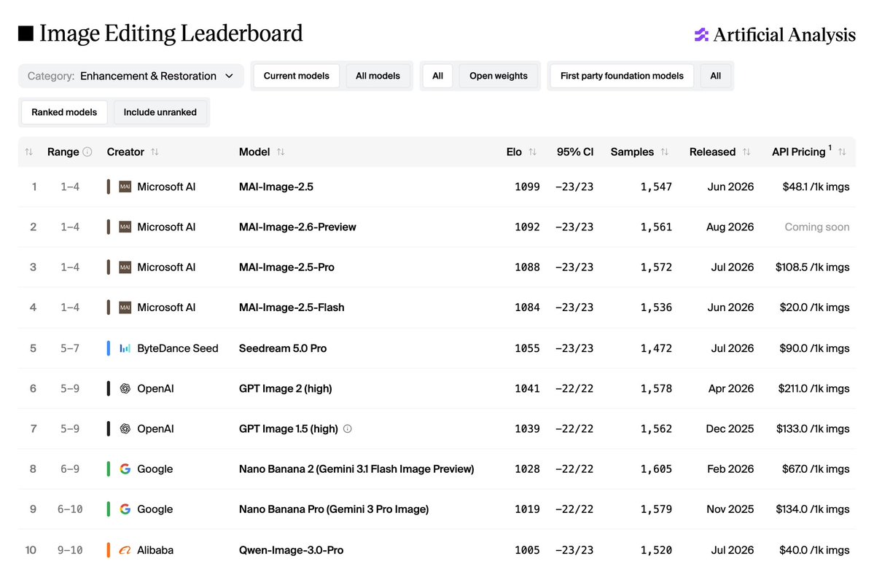The height and width of the screenshot is (588, 874).
Task: Click Microsoft AI logo in MAI-Image-2.5-Pro row
Action: point(125,267)
